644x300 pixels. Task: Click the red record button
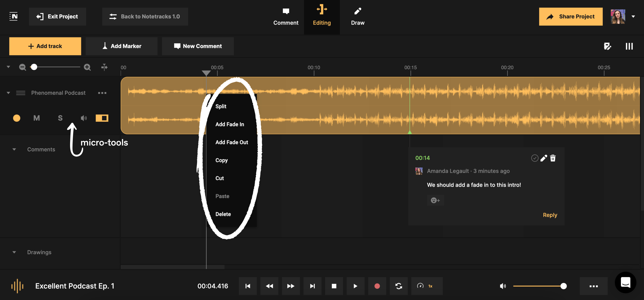coord(377,286)
